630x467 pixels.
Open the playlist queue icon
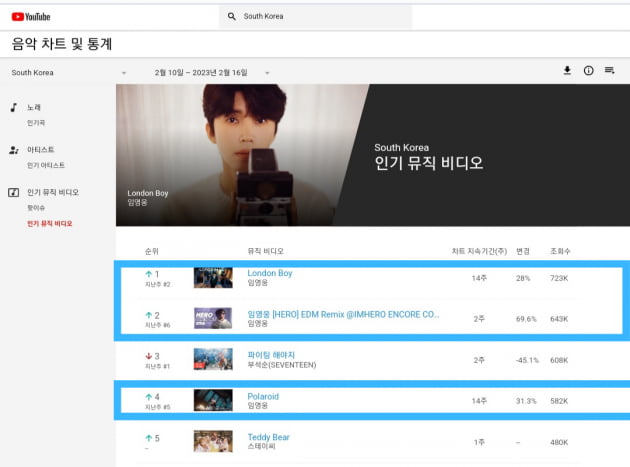click(x=610, y=71)
